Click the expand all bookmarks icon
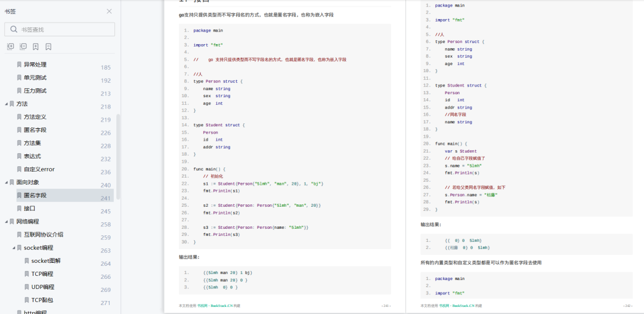This screenshot has height=314, width=644. (x=11, y=46)
